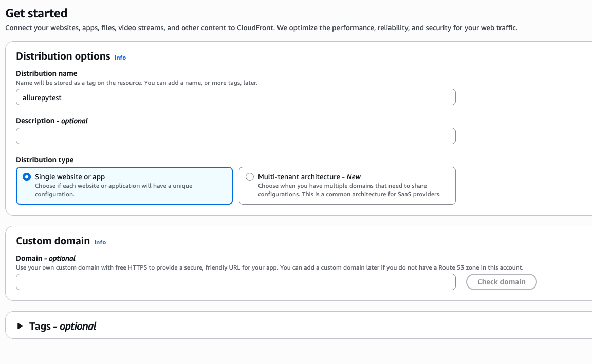Open Info link beside Distribution options

[120, 58]
